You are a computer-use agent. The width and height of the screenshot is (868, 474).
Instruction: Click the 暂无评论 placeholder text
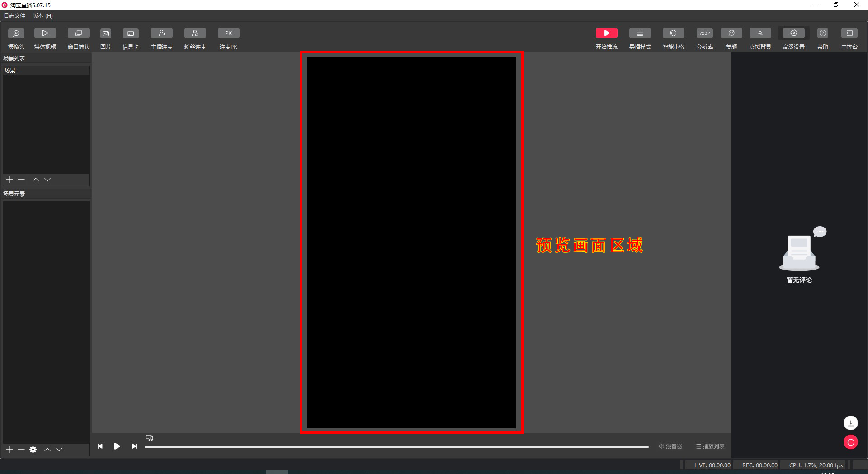click(x=799, y=280)
